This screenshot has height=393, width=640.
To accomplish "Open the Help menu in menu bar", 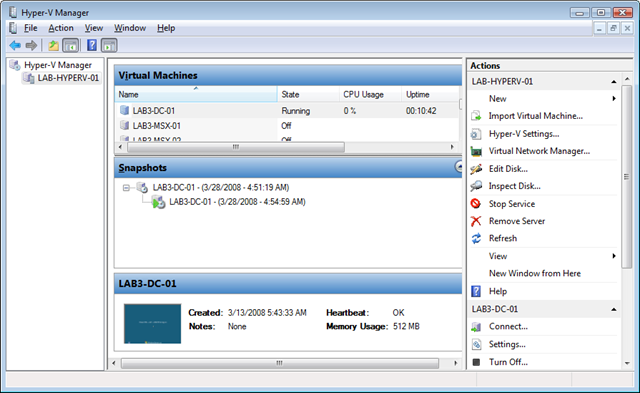I will tap(166, 28).
